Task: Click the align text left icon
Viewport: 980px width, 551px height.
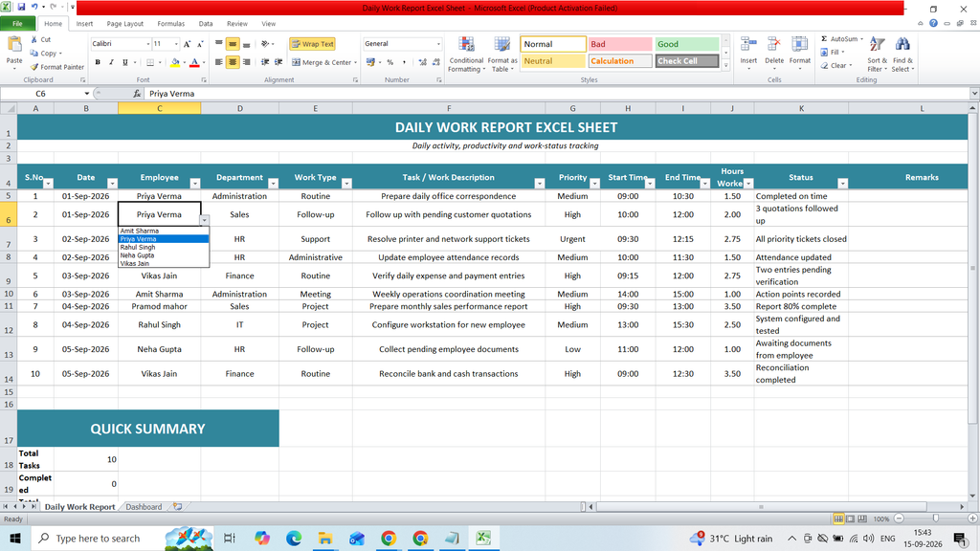Action: click(x=219, y=62)
